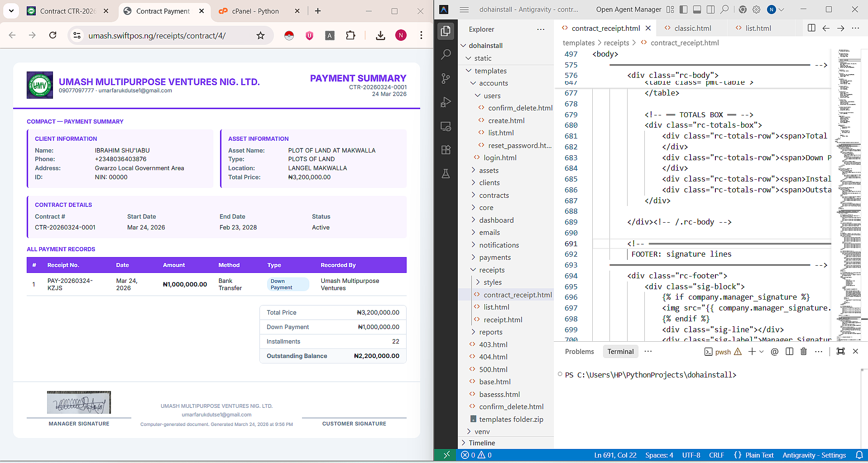
Task: Bookmark this page with star icon
Action: (260, 35)
